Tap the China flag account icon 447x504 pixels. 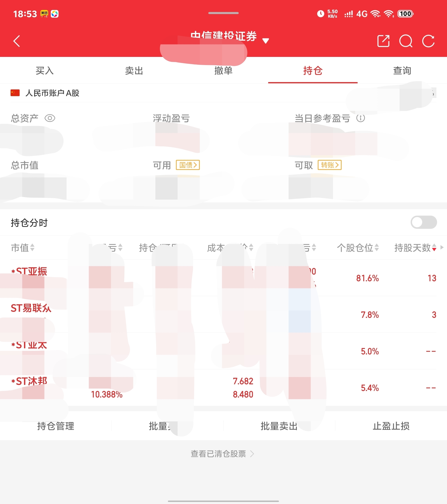(15, 93)
